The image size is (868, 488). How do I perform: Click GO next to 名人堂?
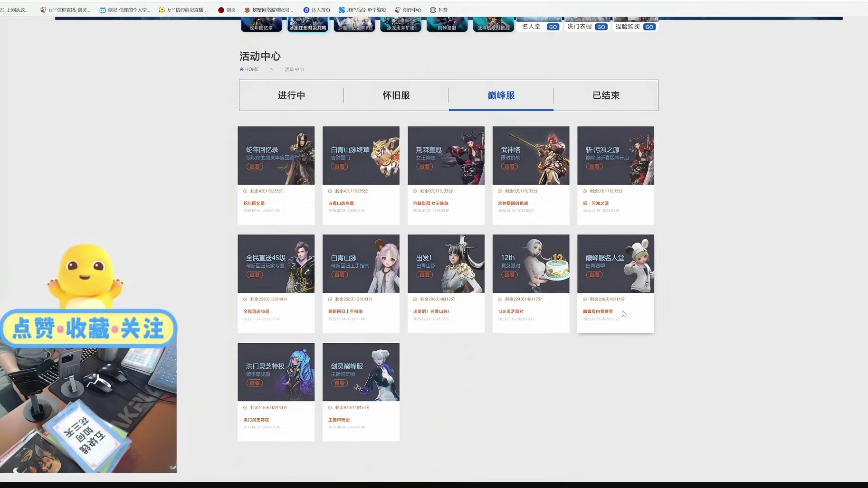(x=553, y=27)
